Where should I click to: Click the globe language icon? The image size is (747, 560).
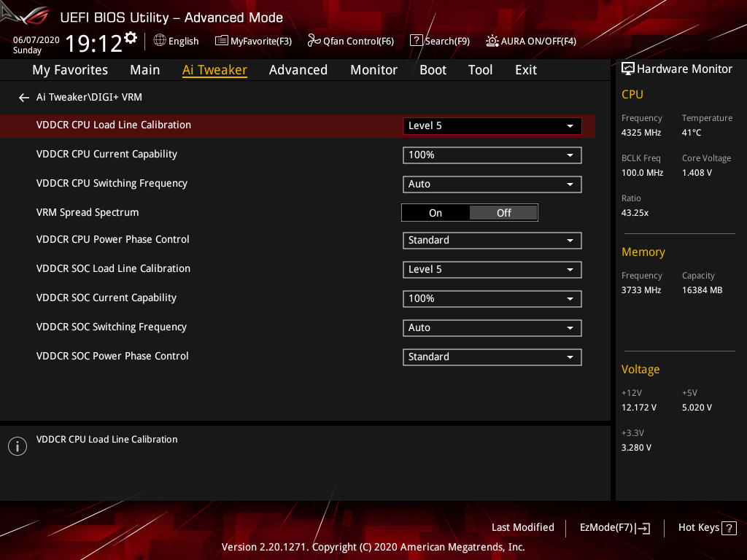(160, 41)
